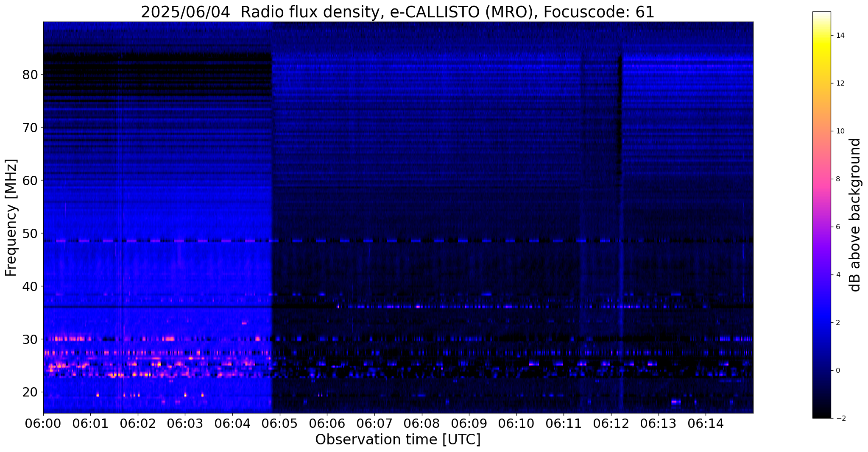Click the plot title mentioning e-CALLISTO (MRO)
Screen dimensions: 868x452
pyautogui.click(x=398, y=12)
